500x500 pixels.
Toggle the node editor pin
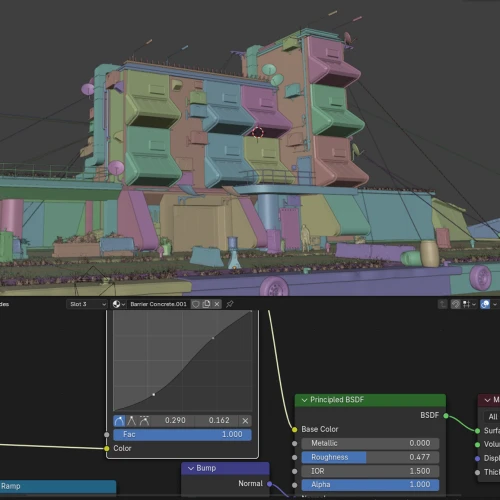tap(230, 304)
